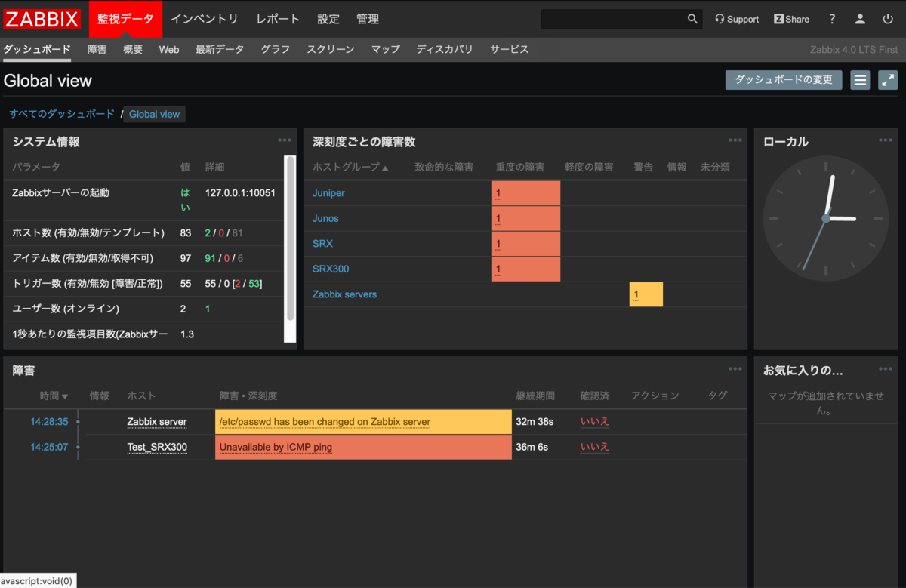Open Support link in header
Image resolution: width=906 pixels, height=588 pixels.
[x=737, y=19]
